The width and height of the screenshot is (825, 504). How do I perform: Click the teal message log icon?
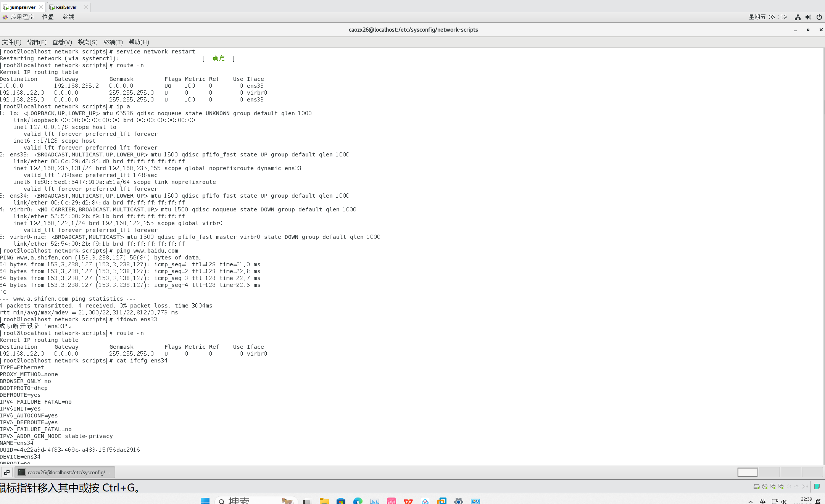[817, 486]
